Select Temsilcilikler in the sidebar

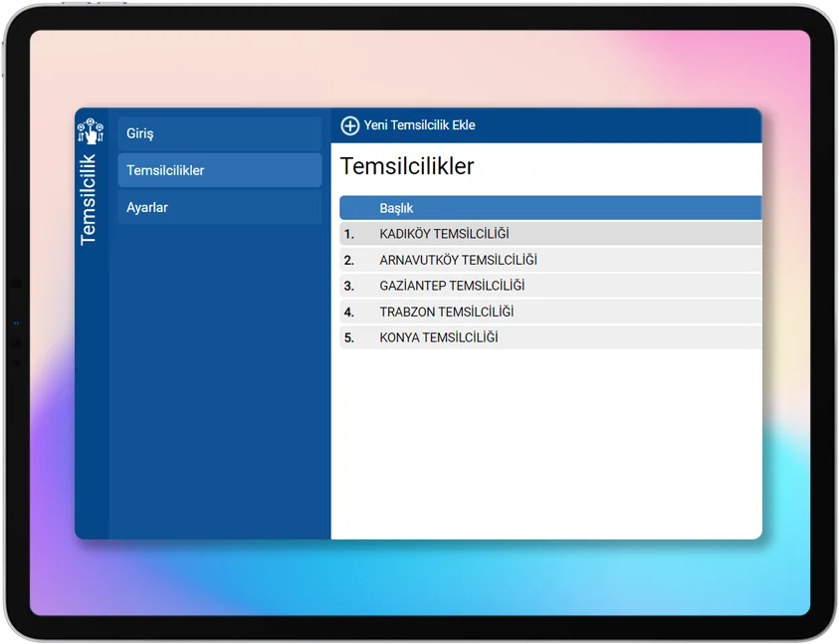pos(220,170)
